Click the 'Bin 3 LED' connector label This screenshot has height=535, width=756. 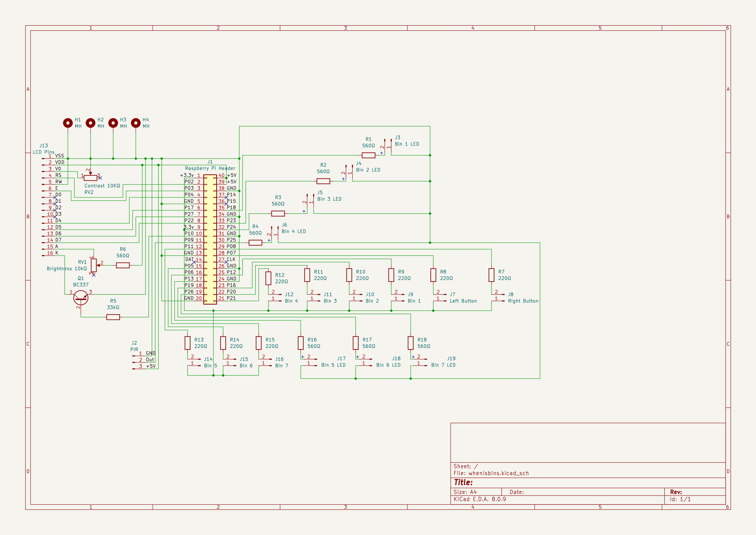[329, 199]
